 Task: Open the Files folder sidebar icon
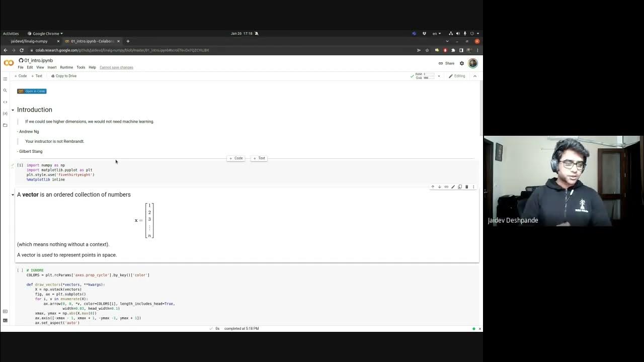(x=5, y=125)
